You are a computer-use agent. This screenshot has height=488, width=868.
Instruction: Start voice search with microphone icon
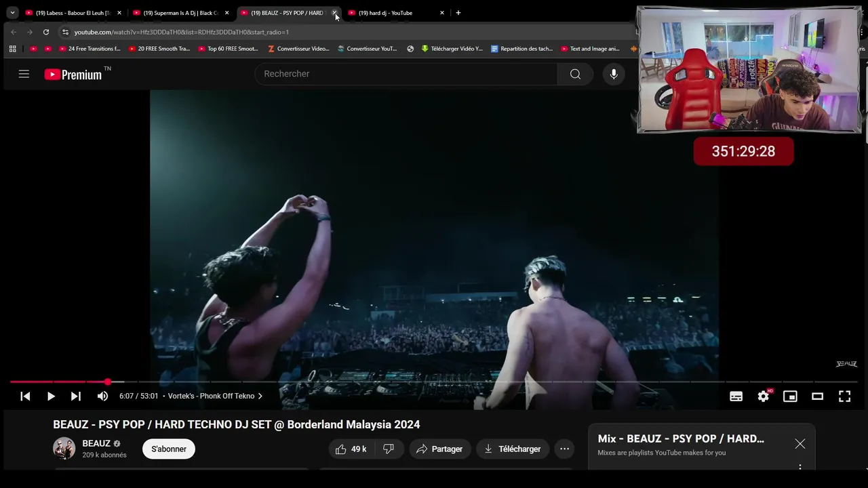614,74
